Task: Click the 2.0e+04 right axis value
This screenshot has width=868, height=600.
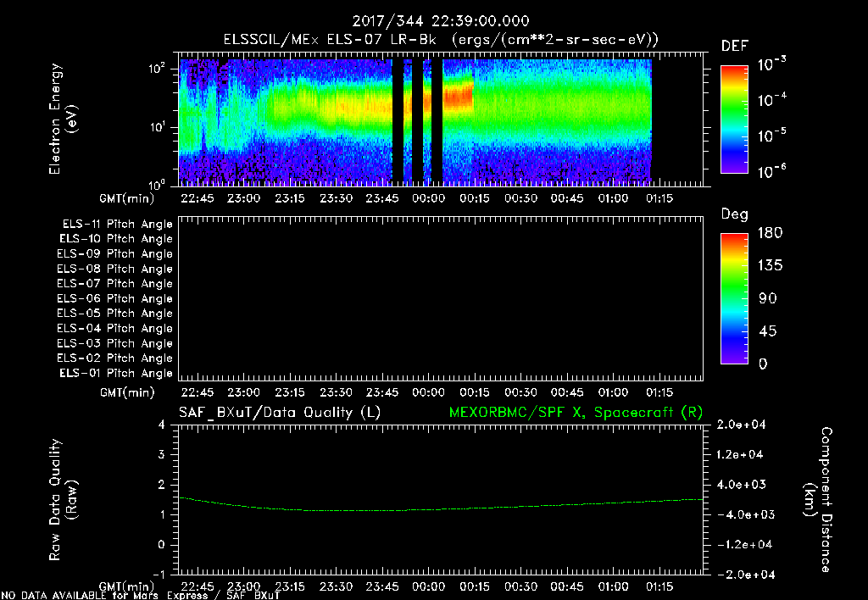Action: [x=741, y=425]
